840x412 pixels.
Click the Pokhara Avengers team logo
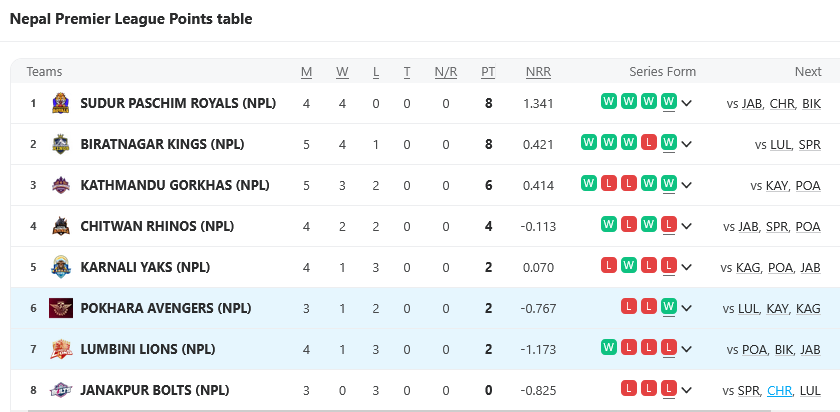(x=61, y=308)
